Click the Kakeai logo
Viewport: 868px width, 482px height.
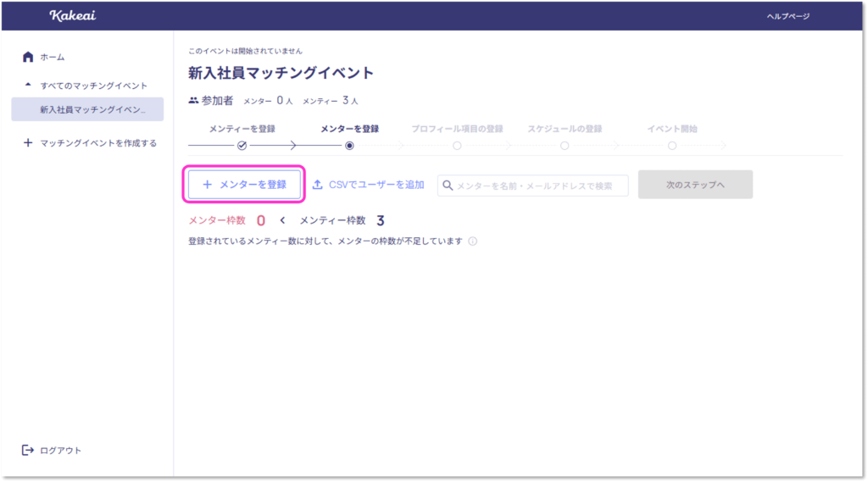pyautogui.click(x=71, y=15)
